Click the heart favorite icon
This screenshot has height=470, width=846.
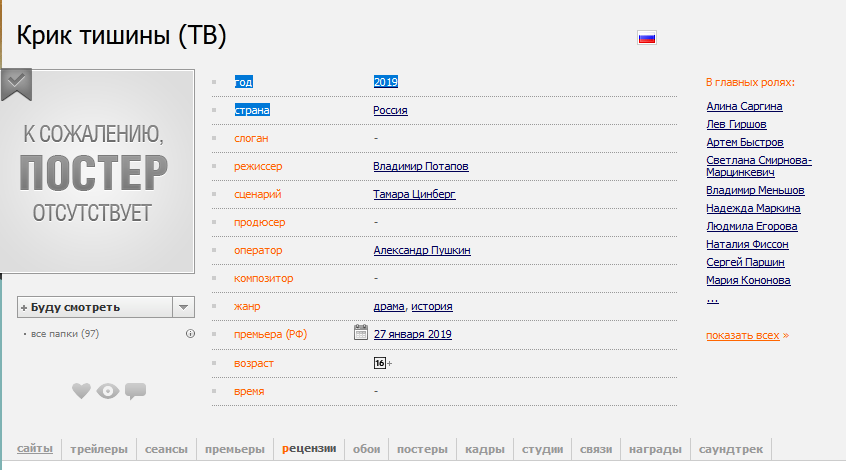(x=81, y=391)
